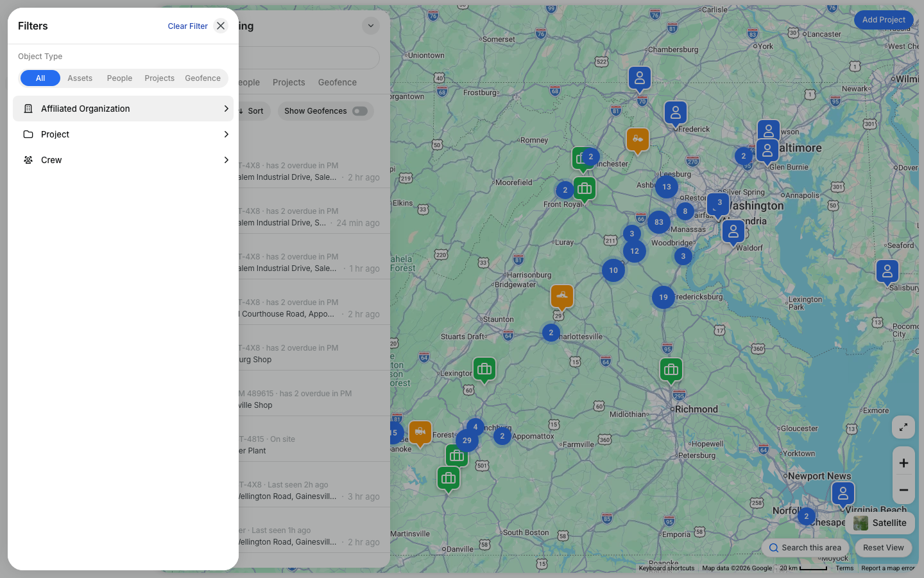
Task: Select the Geofence object type option
Action: point(203,78)
